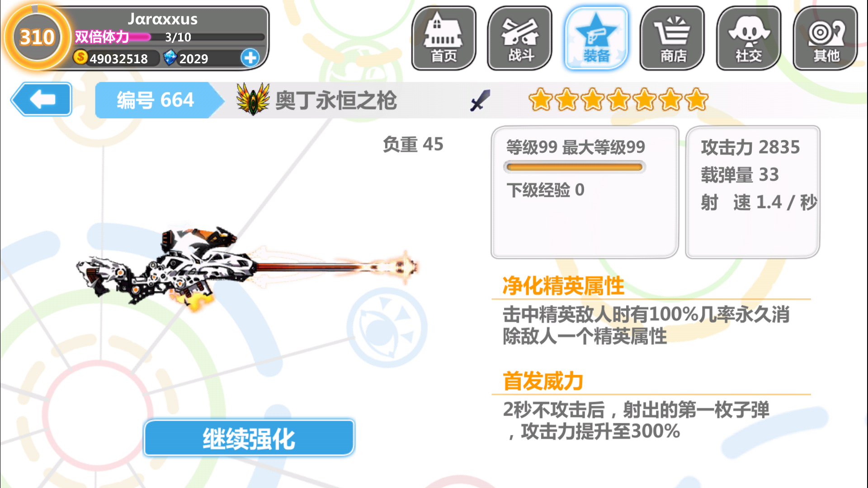The width and height of the screenshot is (868, 488).
Task: Click the 净化精英属性 skill heading
Action: pos(563,286)
